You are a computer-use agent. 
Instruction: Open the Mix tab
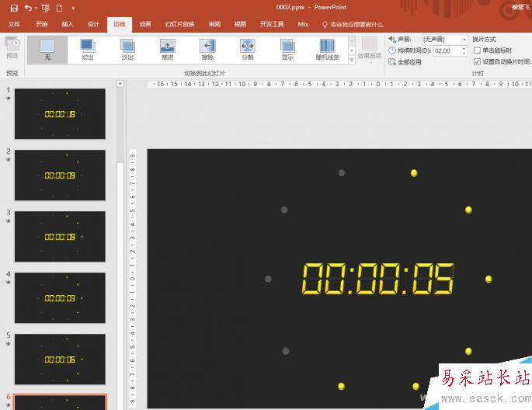pos(303,24)
